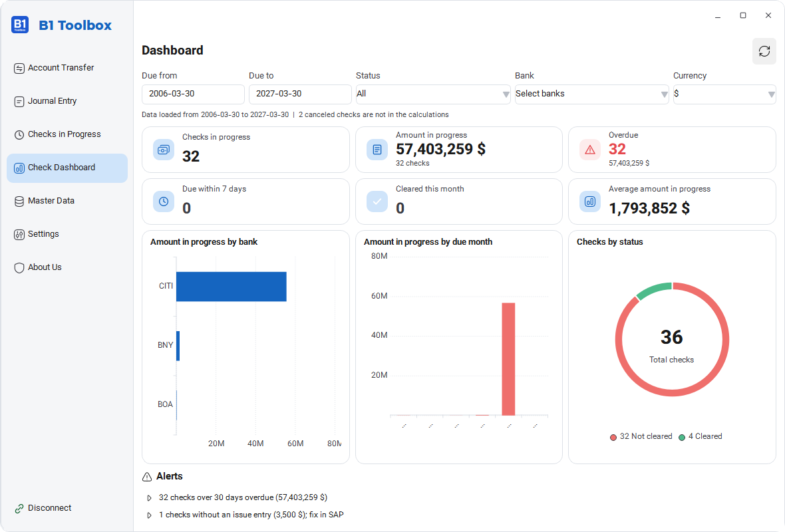Click the green Cleared segment of the donut

click(655, 291)
